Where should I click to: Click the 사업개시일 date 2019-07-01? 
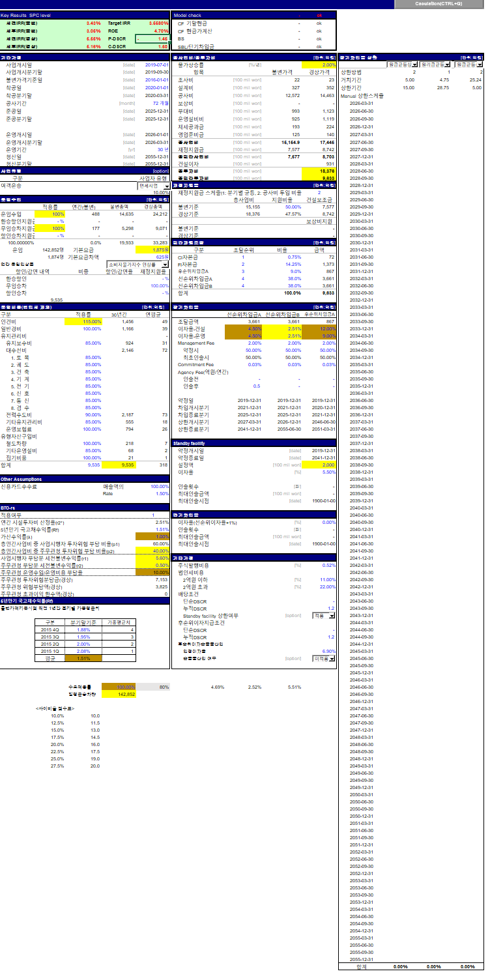click(x=156, y=65)
